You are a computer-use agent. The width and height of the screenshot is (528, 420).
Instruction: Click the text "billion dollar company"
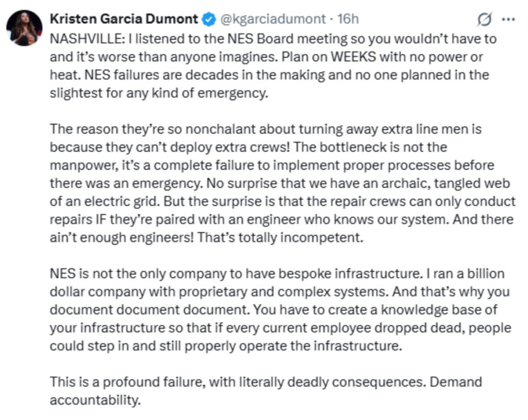coord(103,292)
